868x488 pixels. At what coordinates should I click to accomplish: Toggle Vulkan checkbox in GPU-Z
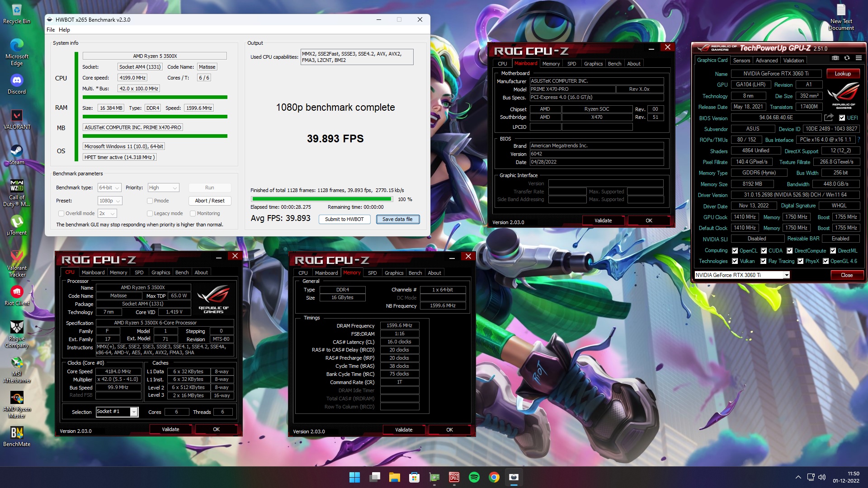[735, 261]
